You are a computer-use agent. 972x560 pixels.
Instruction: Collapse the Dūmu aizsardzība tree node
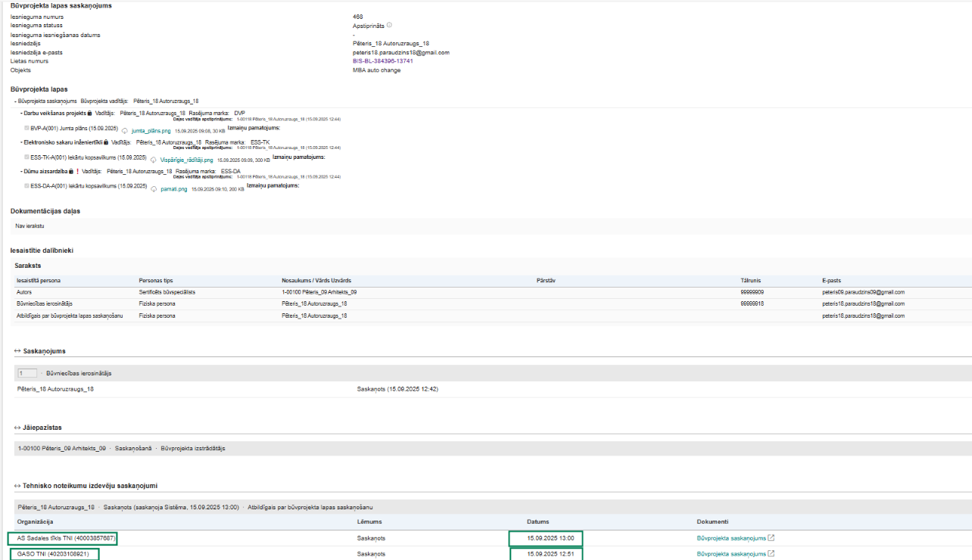tap(21, 171)
